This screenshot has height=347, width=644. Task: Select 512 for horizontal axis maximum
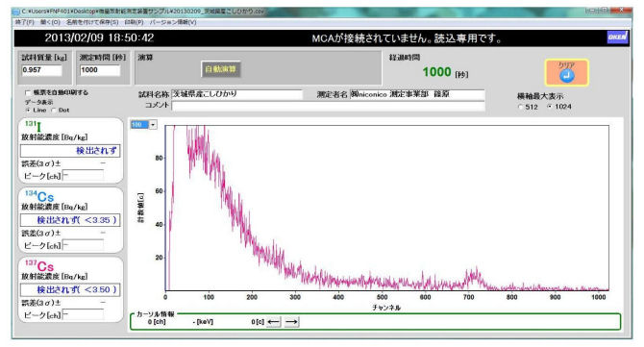point(521,107)
